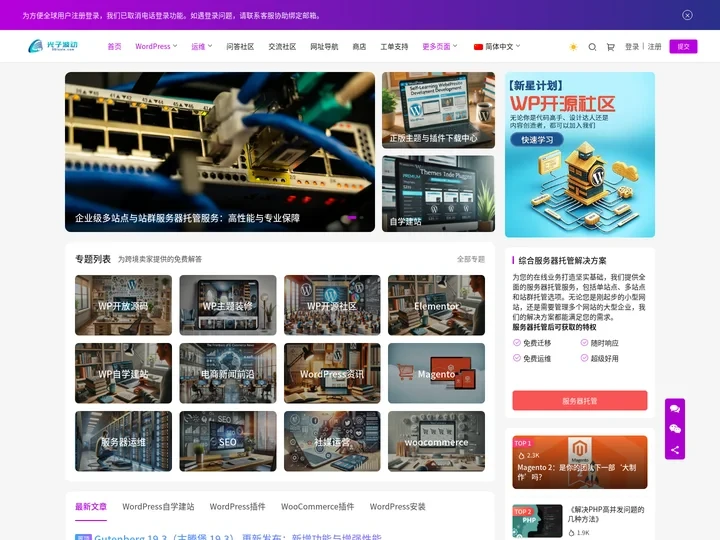
Task: Click the 综合服务器托管解决方案 heading
Action: click(x=562, y=260)
